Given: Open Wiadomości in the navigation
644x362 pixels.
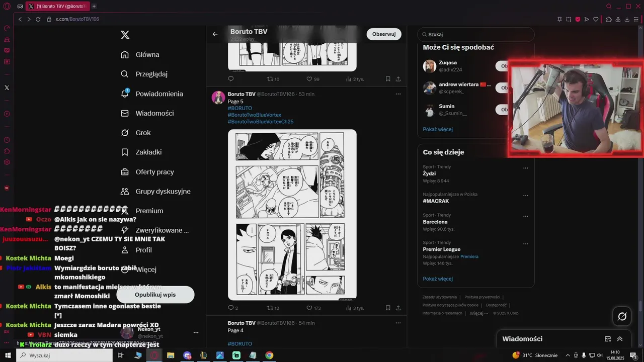Looking at the screenshot, I should [x=147, y=113].
